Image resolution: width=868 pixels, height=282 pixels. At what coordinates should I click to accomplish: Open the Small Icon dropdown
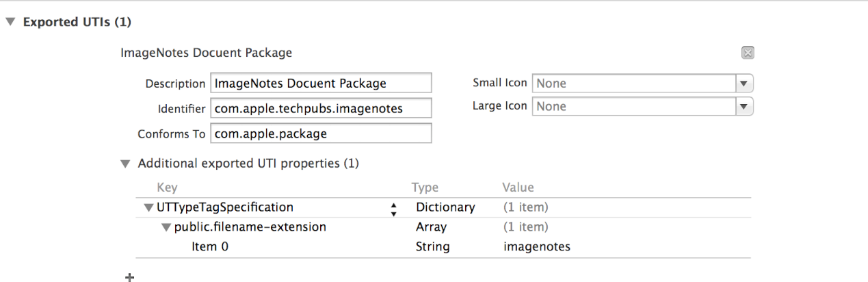coord(744,84)
